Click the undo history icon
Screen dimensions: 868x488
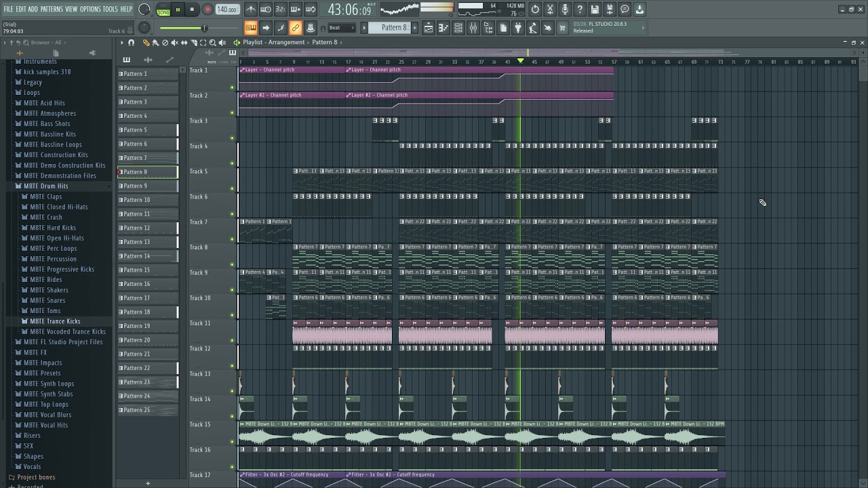(535, 9)
